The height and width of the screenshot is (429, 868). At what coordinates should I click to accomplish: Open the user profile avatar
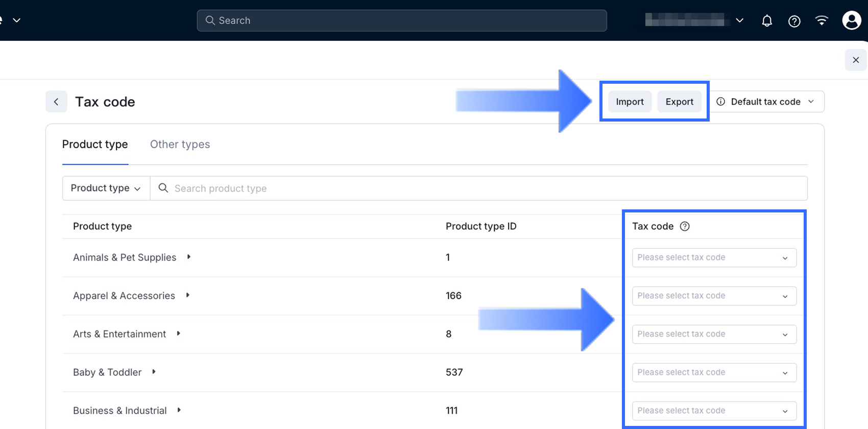851,20
